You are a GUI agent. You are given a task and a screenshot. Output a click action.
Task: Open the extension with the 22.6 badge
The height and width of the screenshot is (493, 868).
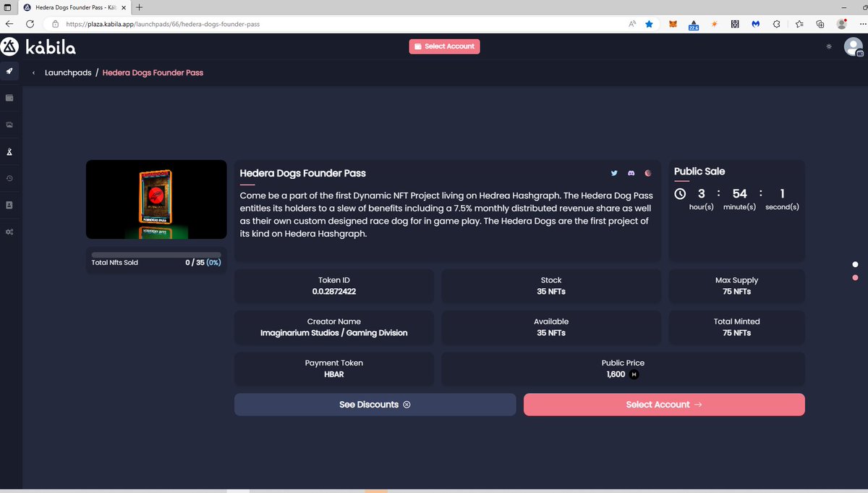pyautogui.click(x=693, y=25)
